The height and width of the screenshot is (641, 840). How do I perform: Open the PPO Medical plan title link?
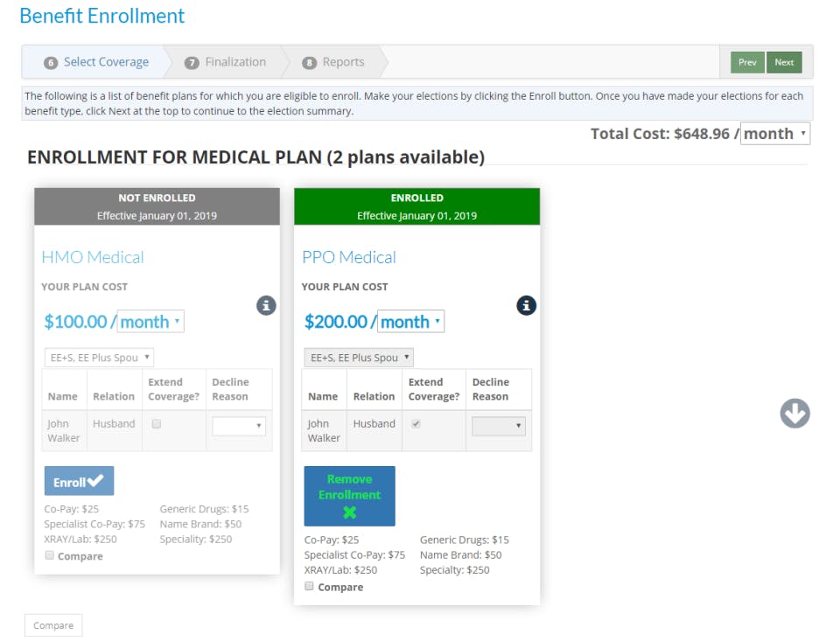click(x=348, y=257)
